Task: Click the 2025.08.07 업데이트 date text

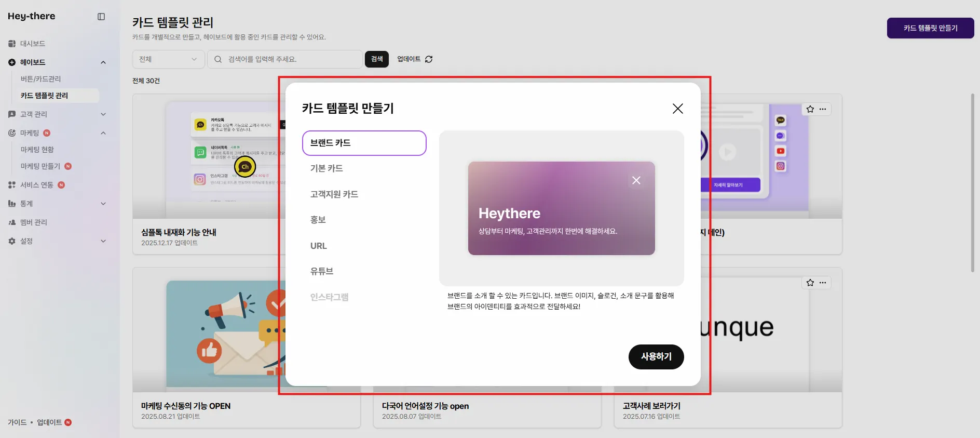Action: [412, 417]
